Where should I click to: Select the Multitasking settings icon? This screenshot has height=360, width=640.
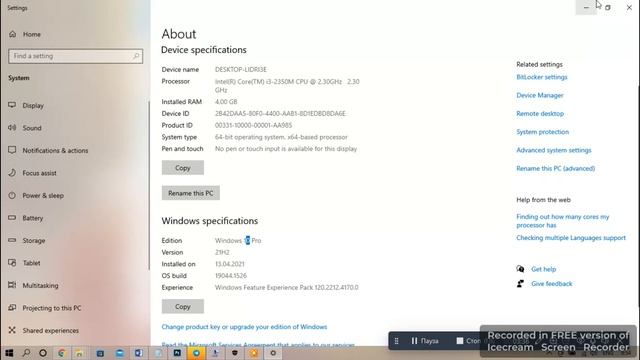tap(12, 285)
